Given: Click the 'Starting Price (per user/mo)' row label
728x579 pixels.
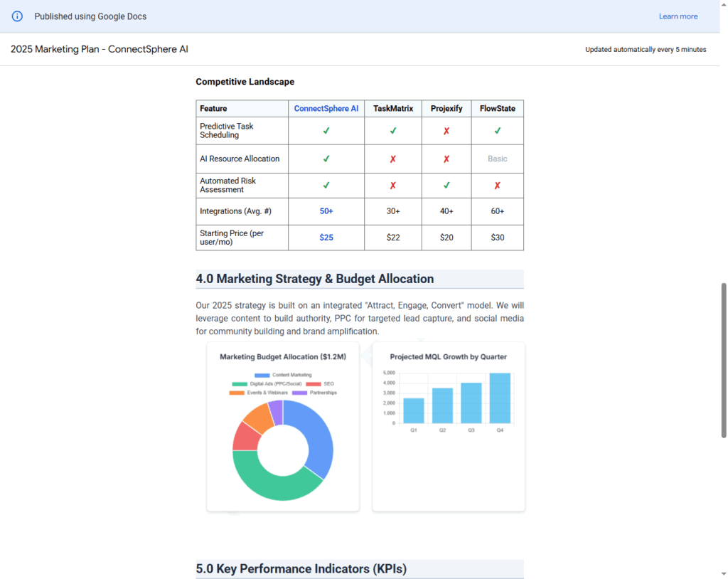Looking at the screenshot, I should tap(232, 238).
